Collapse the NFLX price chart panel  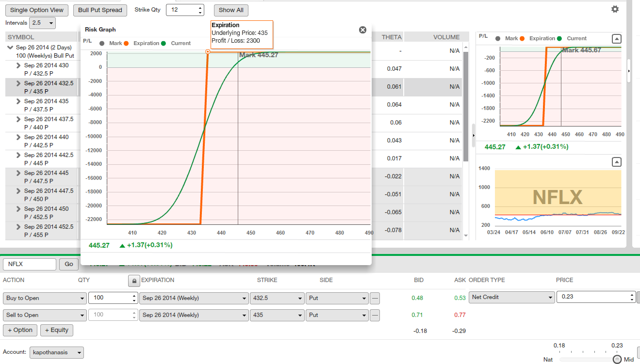[616, 162]
